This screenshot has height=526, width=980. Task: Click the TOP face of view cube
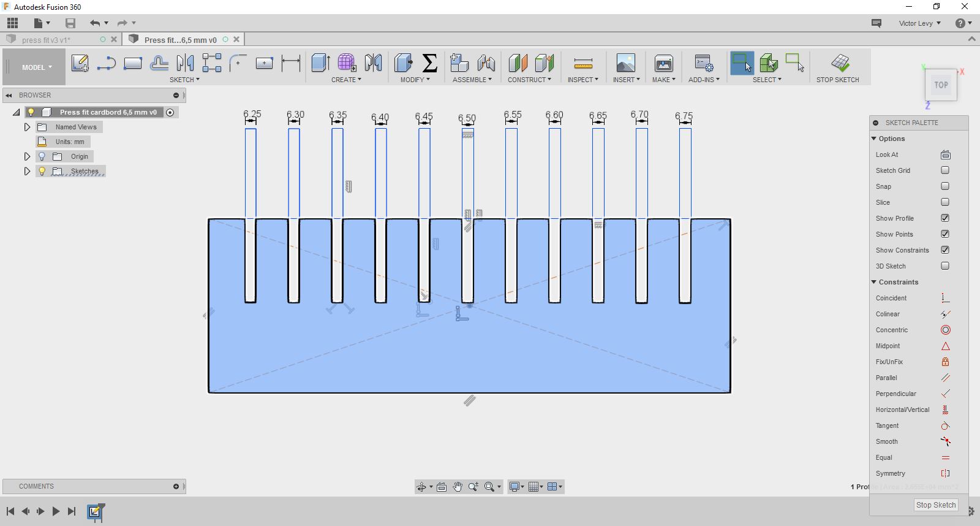tap(941, 85)
